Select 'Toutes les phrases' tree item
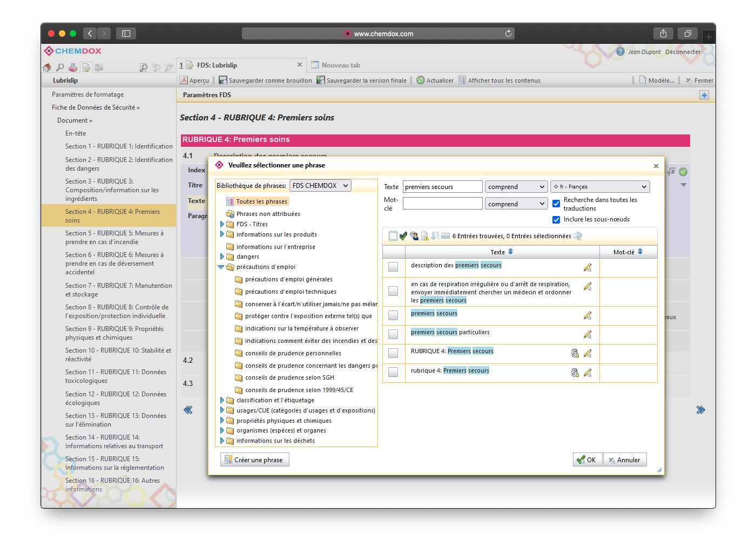 pos(258,201)
